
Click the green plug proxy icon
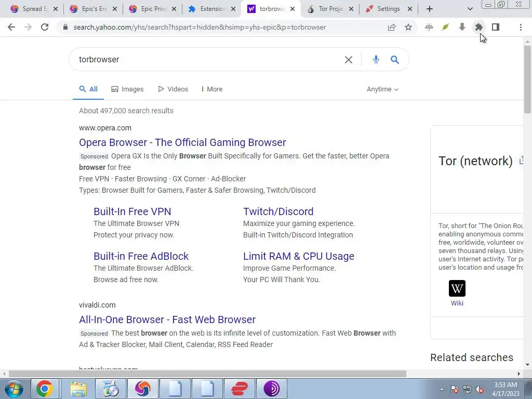tap(445, 27)
